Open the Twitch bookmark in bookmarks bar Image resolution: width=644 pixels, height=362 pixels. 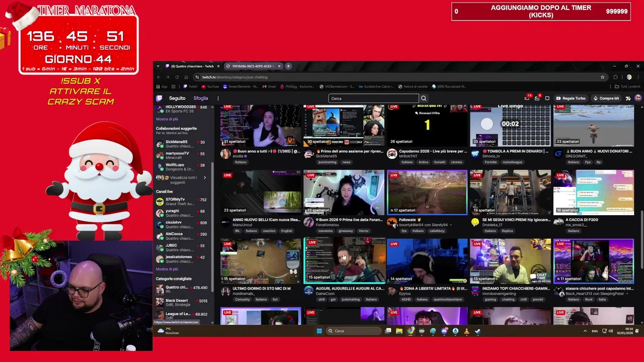pyautogui.click(x=191, y=86)
